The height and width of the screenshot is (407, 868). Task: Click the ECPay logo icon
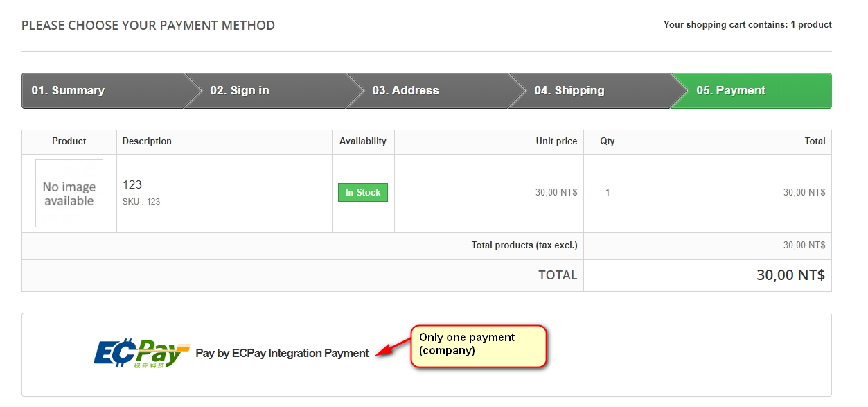[141, 353]
